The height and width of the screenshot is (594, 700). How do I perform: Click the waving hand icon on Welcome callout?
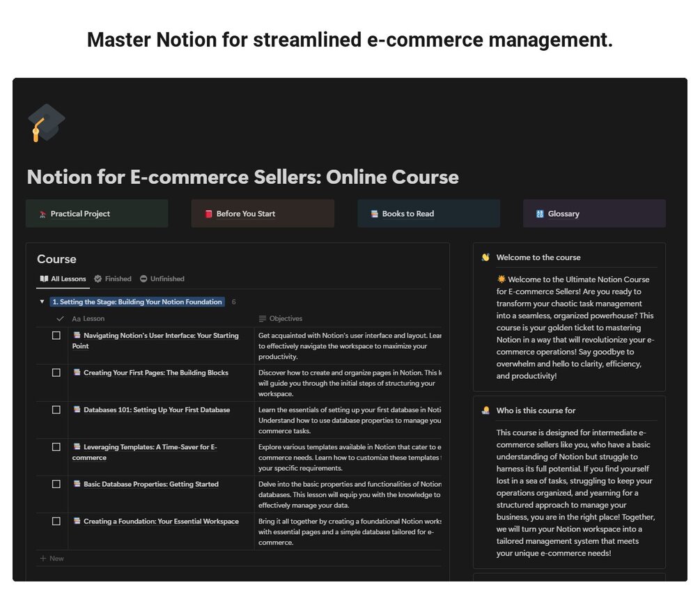pyautogui.click(x=485, y=258)
